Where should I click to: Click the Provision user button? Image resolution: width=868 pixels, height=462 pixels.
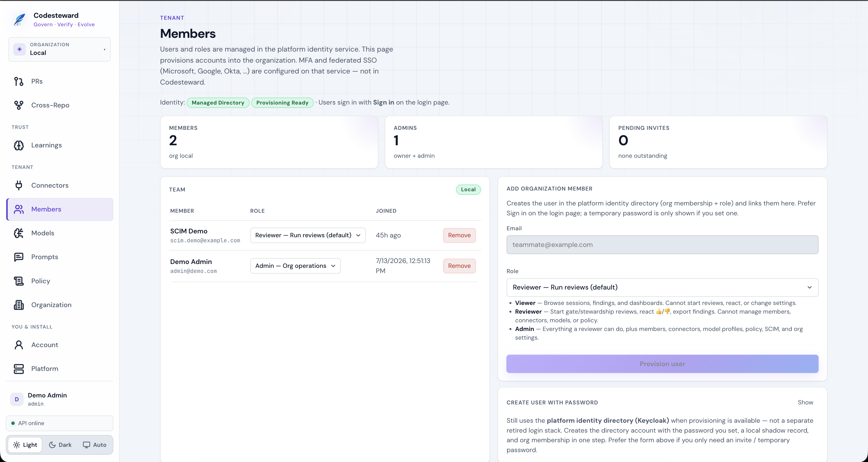tap(662, 364)
